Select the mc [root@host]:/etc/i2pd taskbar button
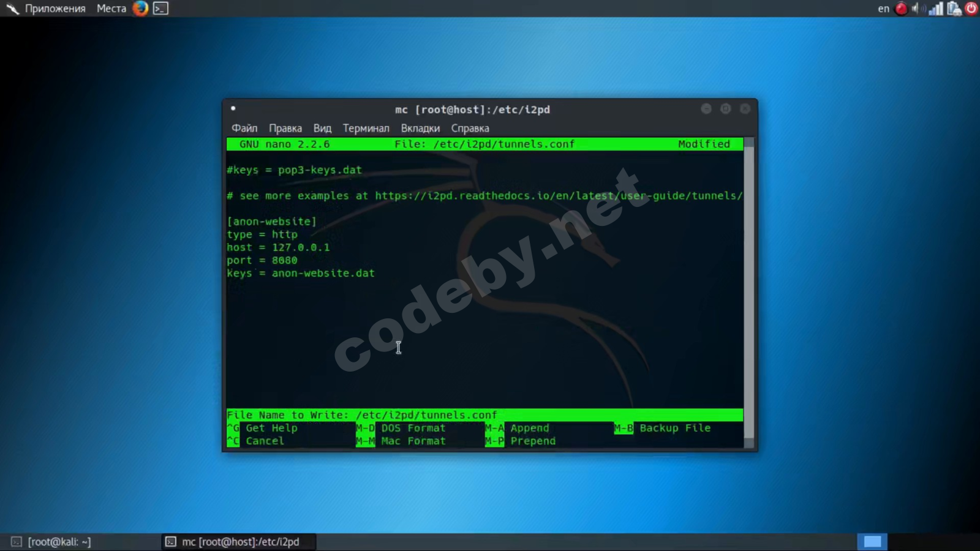This screenshot has height=551, width=980. 239,542
